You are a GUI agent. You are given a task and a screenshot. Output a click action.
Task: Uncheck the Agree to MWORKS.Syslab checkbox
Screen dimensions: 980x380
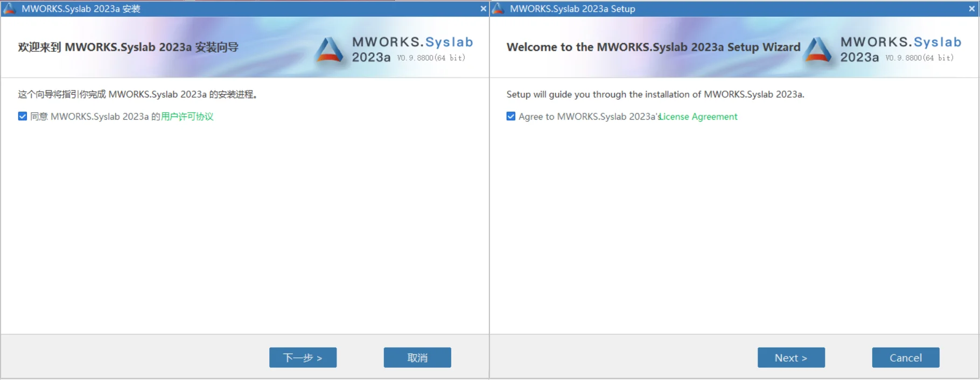(511, 116)
